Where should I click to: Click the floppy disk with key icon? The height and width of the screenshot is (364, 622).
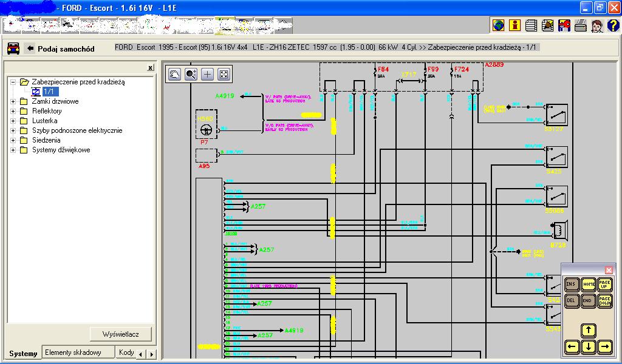pyautogui.click(x=564, y=25)
